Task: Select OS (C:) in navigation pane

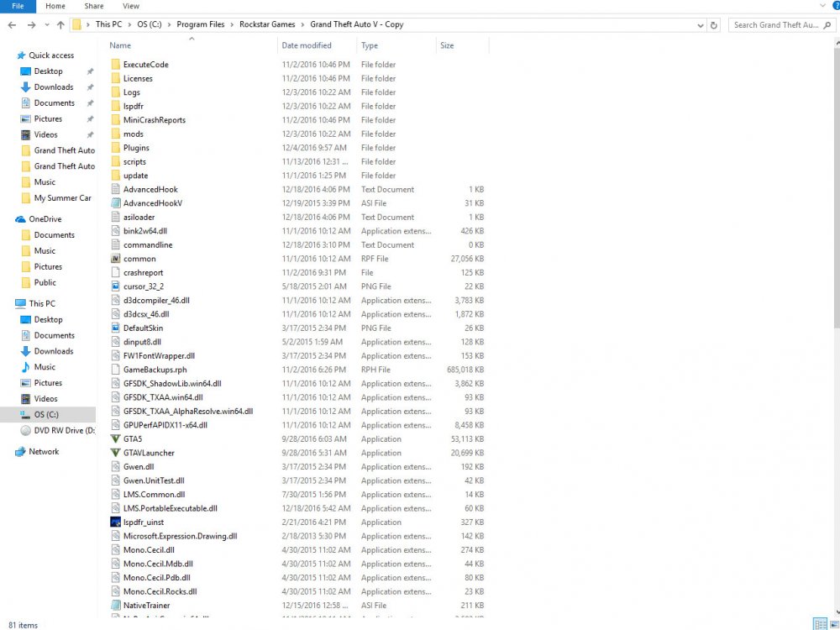Action: [x=46, y=415]
